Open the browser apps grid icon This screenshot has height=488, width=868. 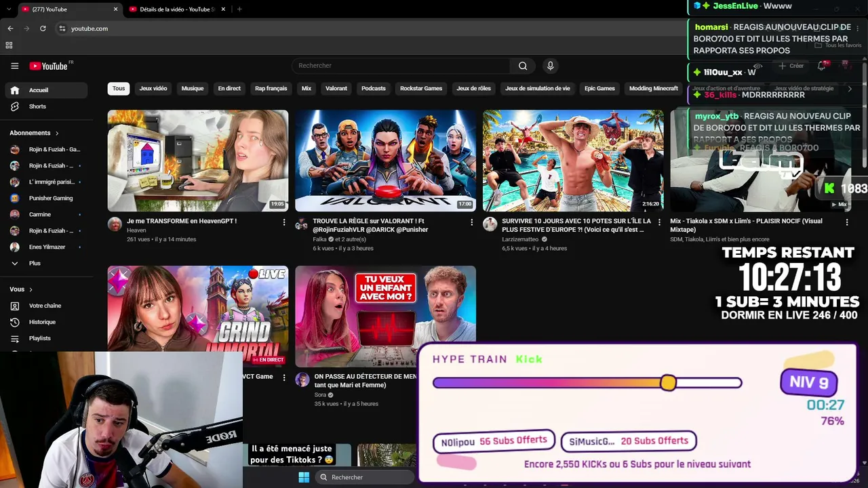click(x=9, y=45)
